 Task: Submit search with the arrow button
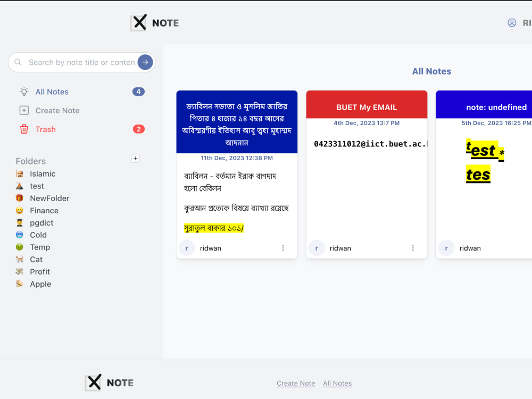(145, 62)
